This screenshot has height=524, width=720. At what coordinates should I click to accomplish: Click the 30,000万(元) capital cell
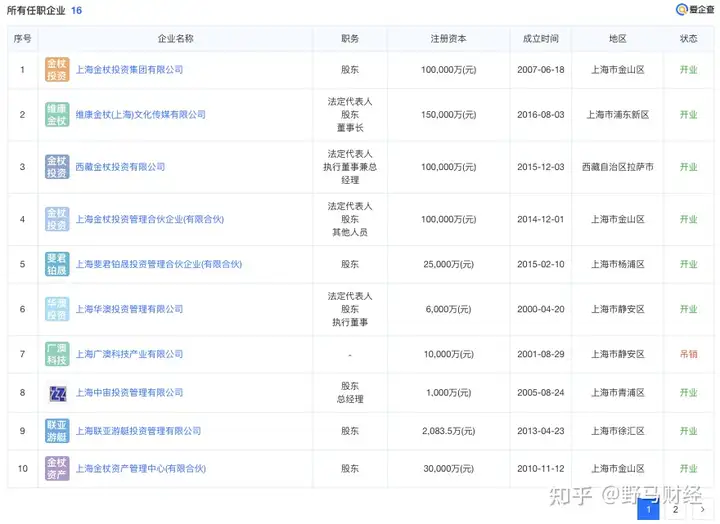(449, 468)
